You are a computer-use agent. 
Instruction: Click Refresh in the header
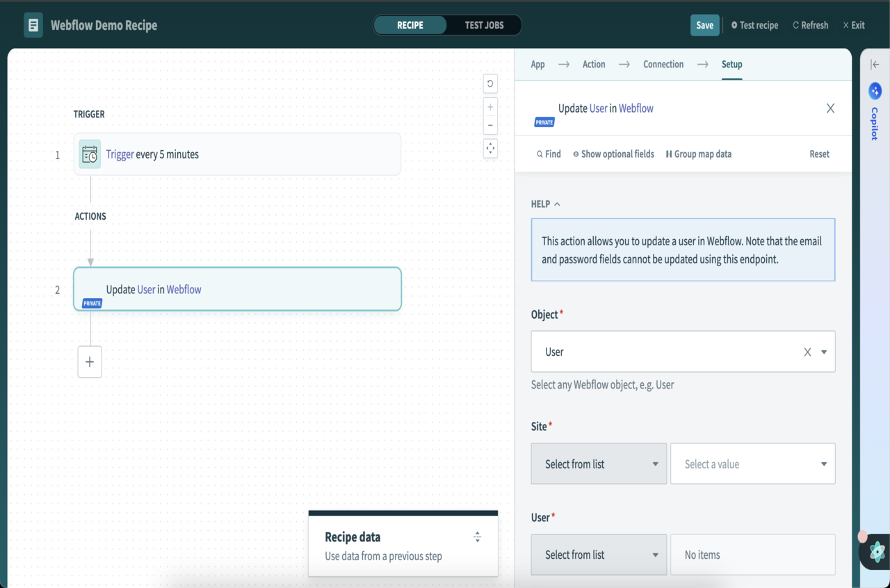pyautogui.click(x=811, y=25)
